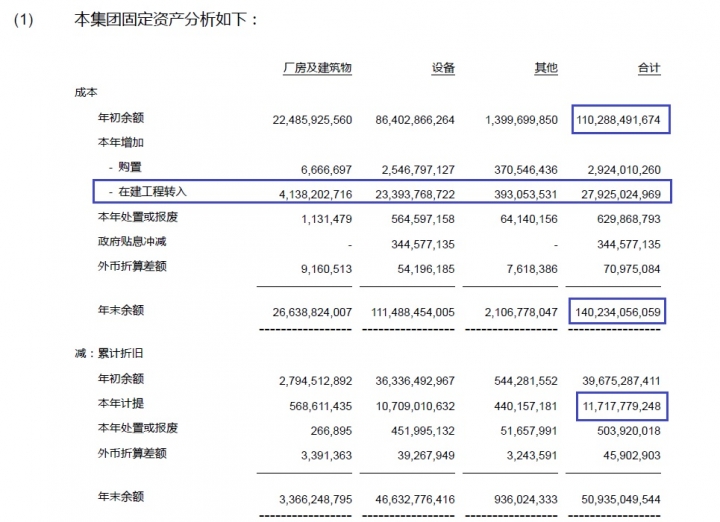Viewport: 720px width, 522px height.
Task: Click the 其他 column header
Action: pos(546,68)
